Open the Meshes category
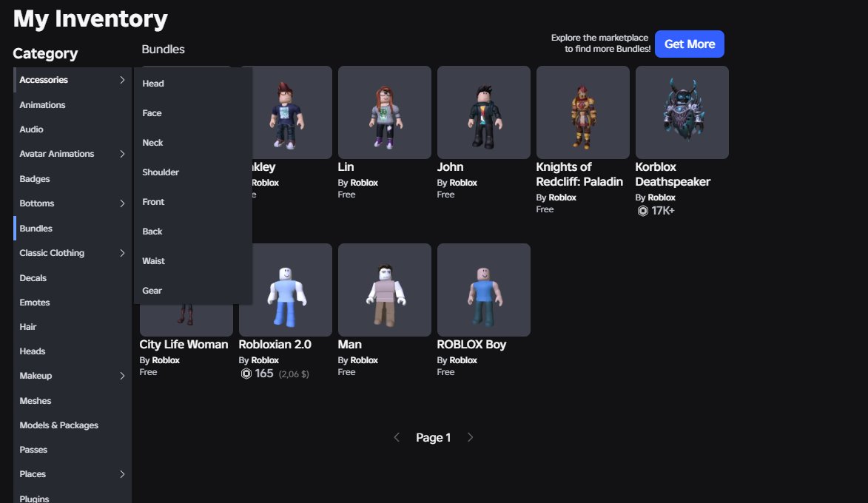The width and height of the screenshot is (868, 503). [73, 401]
